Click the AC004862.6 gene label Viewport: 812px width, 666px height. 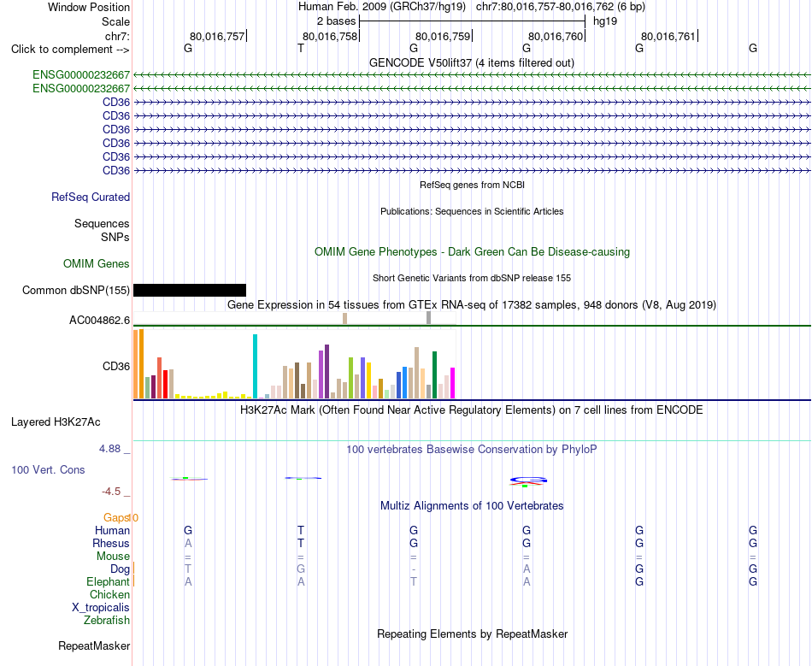[99, 320]
